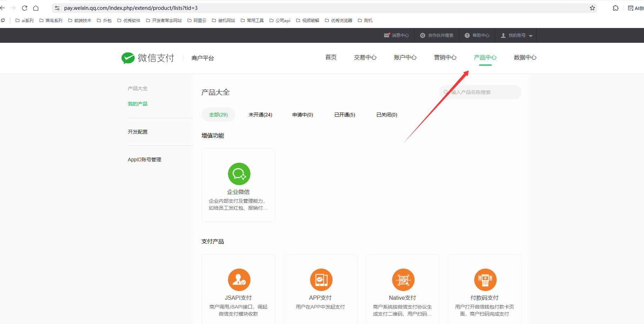Open 合作伙伴搜索 in the top bar
Image resolution: width=644 pixels, height=324 pixels.
click(x=437, y=35)
